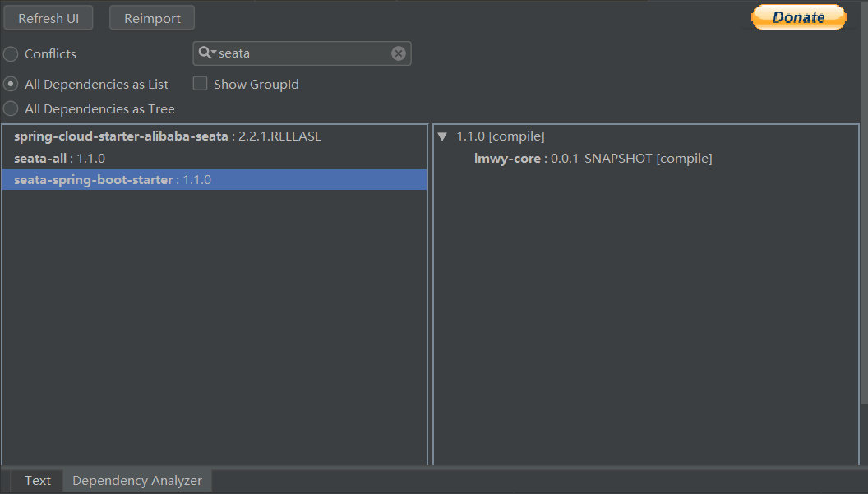The image size is (868, 494).
Task: Switch to All Dependencies as Tree
Action: pos(11,108)
